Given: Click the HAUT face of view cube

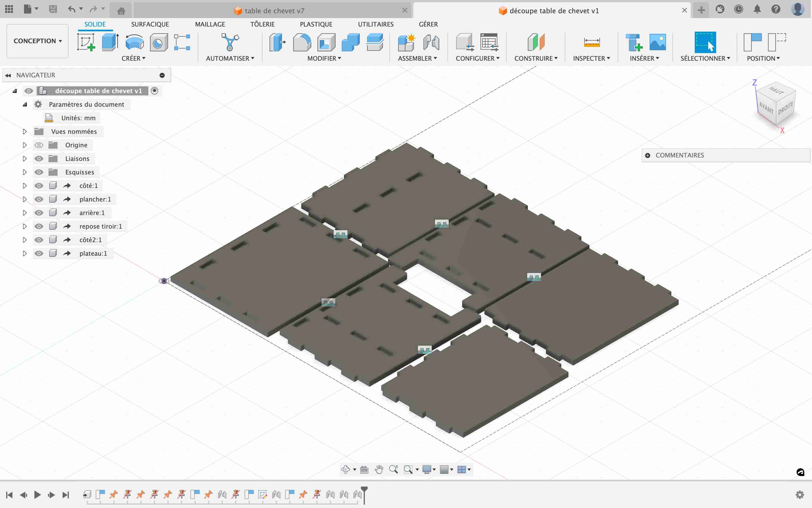Looking at the screenshot, I should pyautogui.click(x=776, y=90).
